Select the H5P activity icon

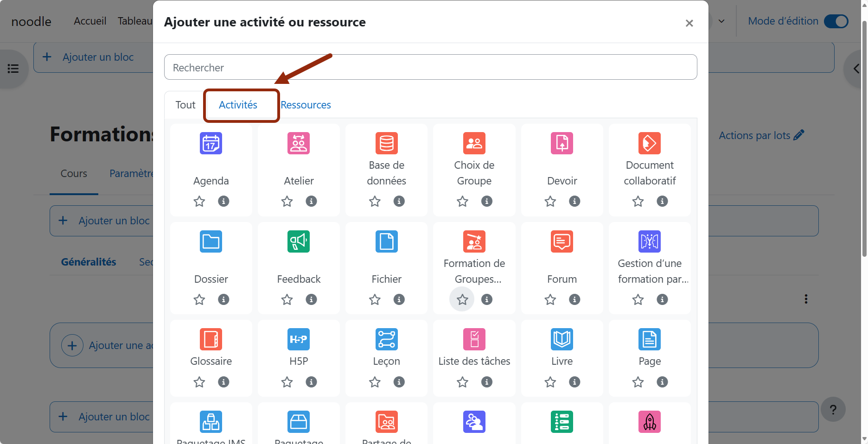(x=299, y=339)
